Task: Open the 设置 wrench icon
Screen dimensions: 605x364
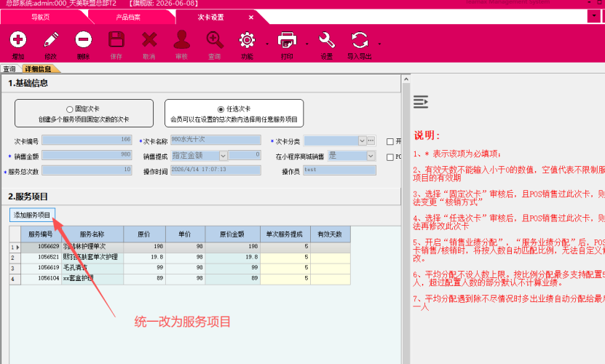Action: tap(326, 40)
